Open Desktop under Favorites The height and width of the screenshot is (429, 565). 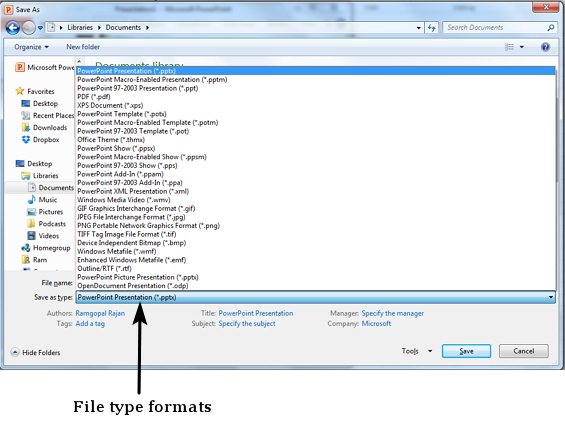40,103
